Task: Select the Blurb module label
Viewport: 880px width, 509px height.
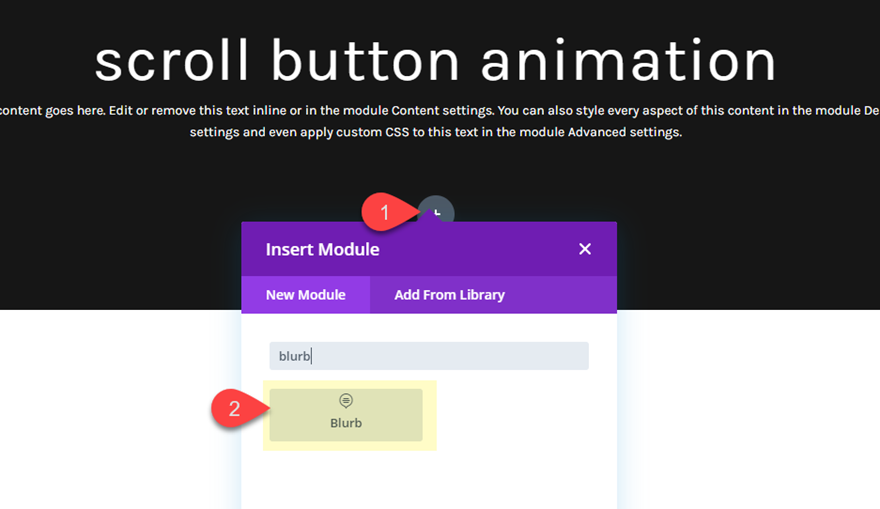Action: point(346,423)
